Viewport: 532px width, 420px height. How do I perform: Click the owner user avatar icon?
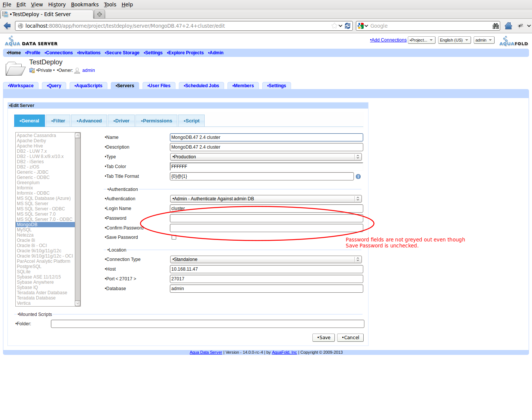(x=77, y=70)
